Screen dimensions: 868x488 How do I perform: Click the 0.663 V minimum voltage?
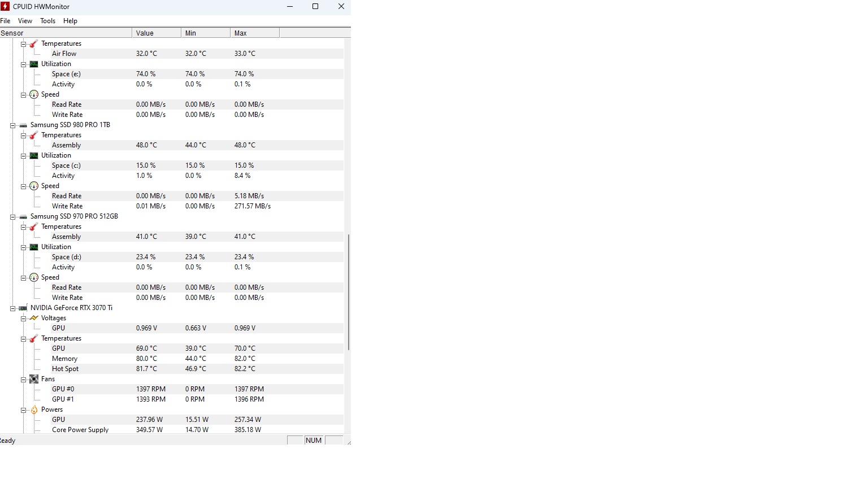(x=196, y=328)
